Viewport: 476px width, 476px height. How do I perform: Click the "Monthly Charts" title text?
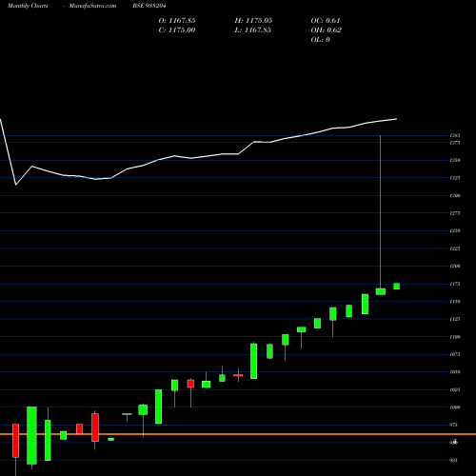[x=28, y=6]
